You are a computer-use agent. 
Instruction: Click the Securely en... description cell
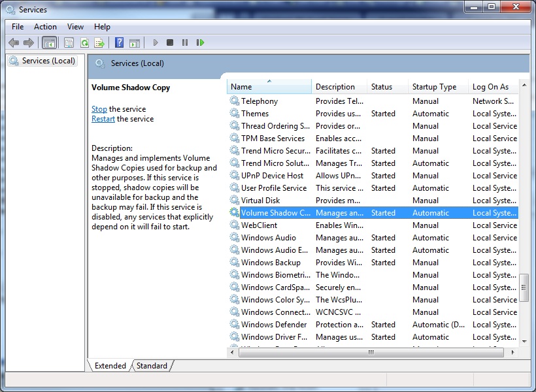click(x=338, y=287)
